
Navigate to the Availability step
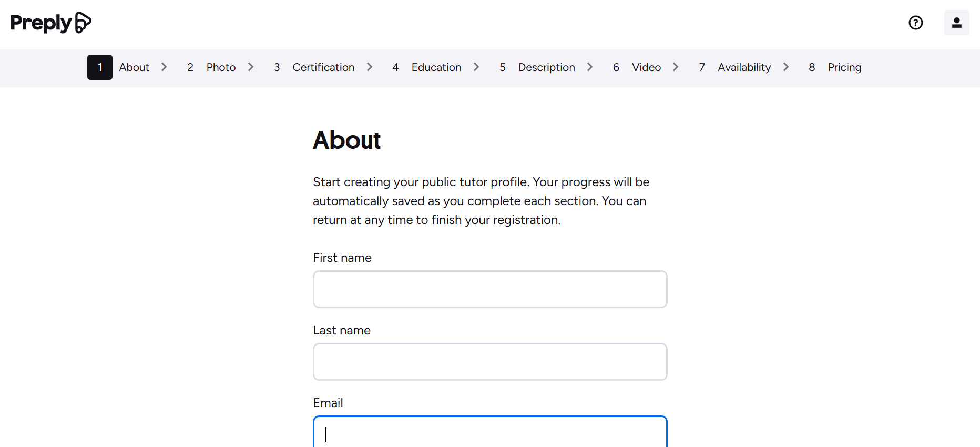pyautogui.click(x=744, y=67)
